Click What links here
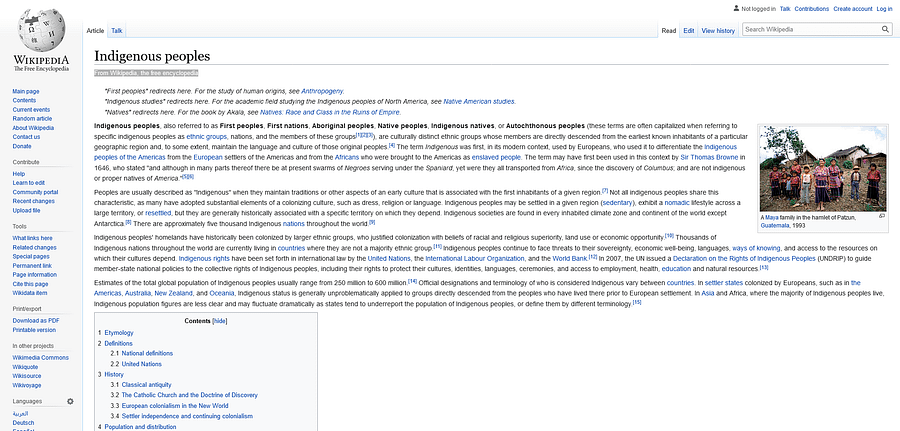 click(32, 238)
